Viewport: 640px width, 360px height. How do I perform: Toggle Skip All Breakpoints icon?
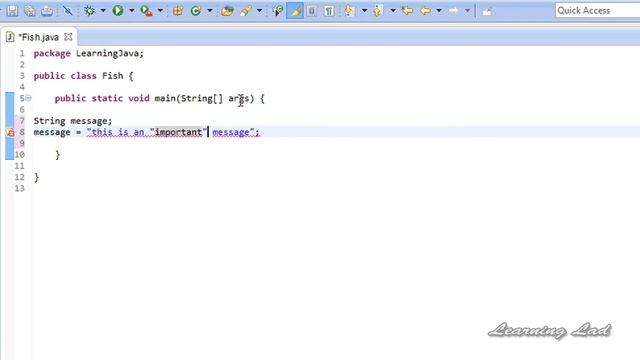68,10
